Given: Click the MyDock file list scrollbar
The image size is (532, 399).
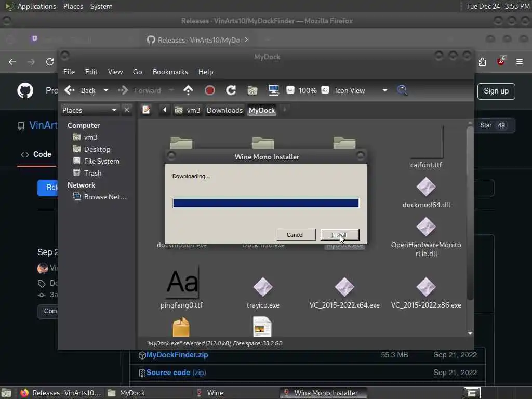Looking at the screenshot, I should (470, 213).
